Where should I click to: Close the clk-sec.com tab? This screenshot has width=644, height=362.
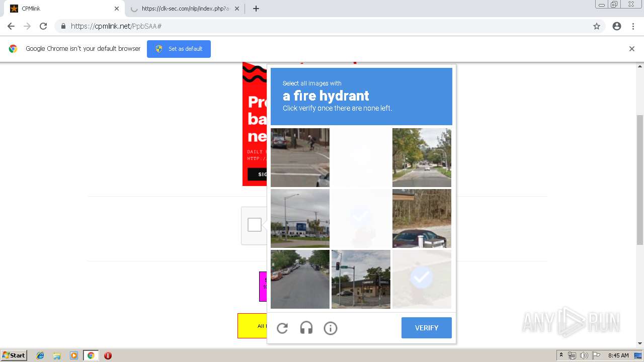click(x=237, y=9)
